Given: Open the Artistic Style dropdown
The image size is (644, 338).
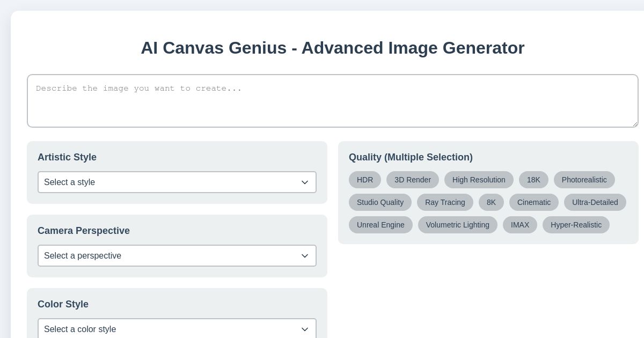Looking at the screenshot, I should pyautogui.click(x=177, y=182).
